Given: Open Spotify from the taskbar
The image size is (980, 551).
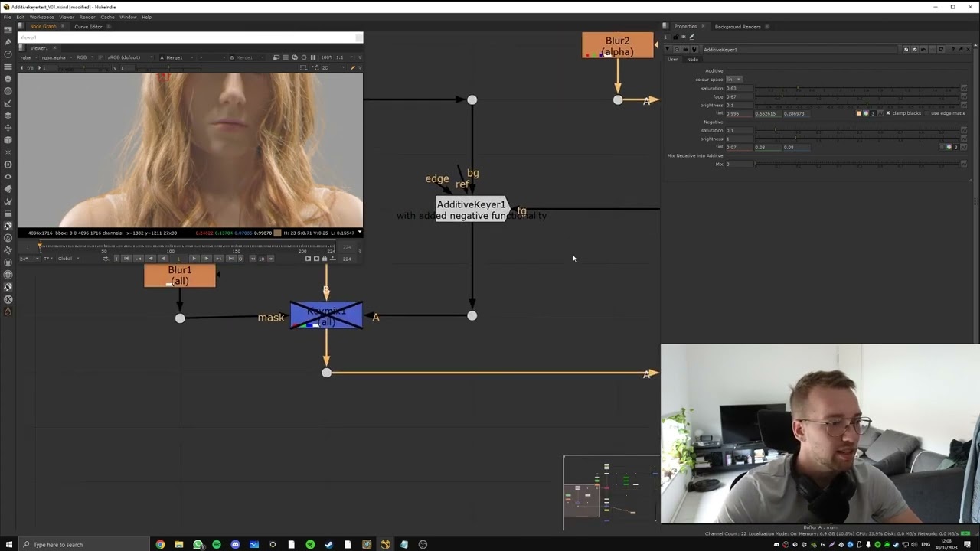Looking at the screenshot, I should [x=217, y=544].
